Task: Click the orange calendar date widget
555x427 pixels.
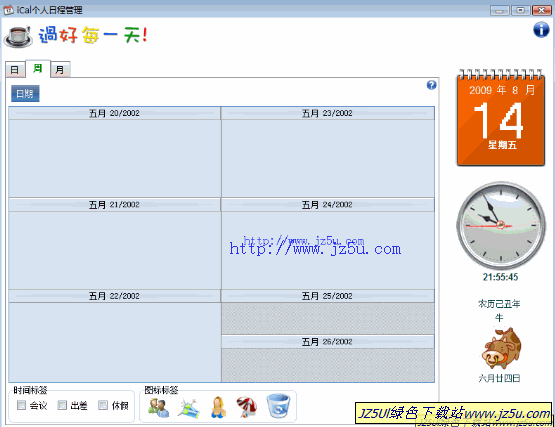Action: point(501,118)
